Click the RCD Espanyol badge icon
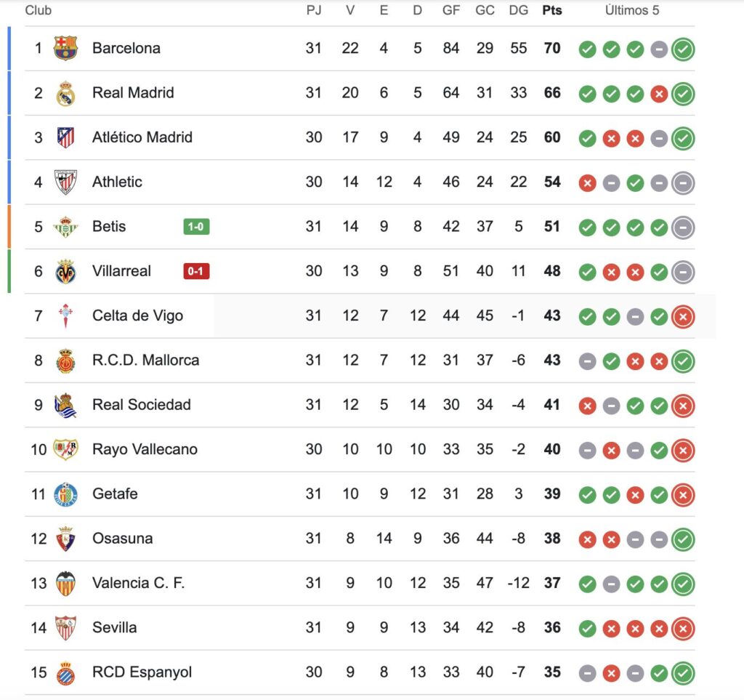The width and height of the screenshot is (744, 700). [65, 672]
